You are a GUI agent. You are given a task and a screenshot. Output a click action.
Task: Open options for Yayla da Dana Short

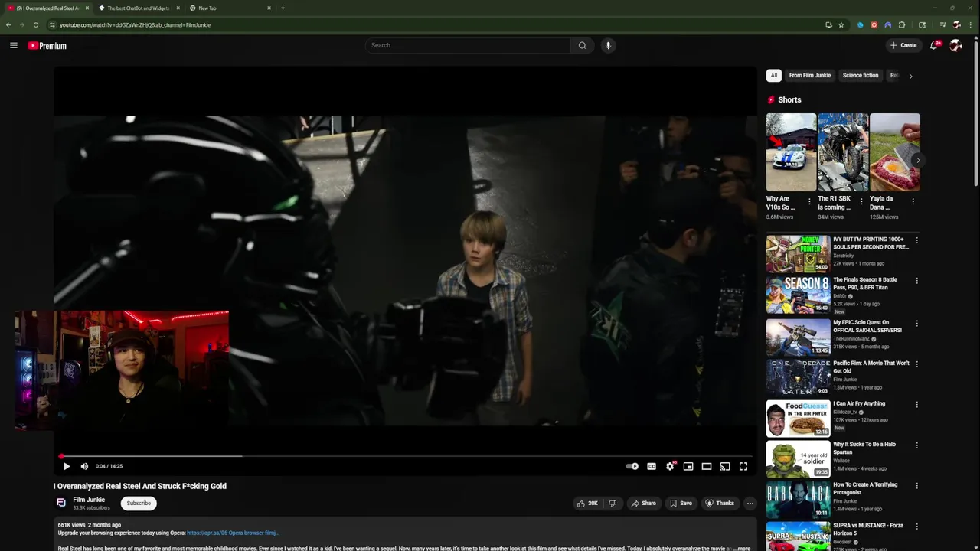point(913,202)
